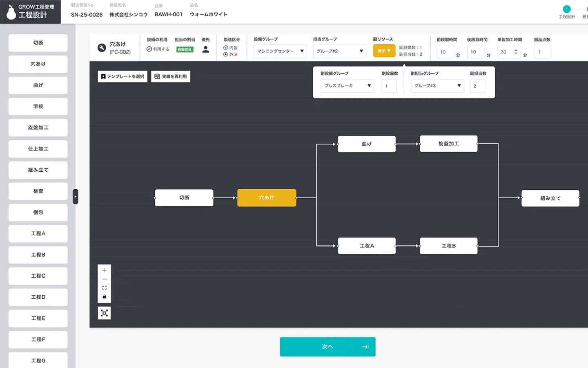Screen dimensions: 588x368
Task: Click the テンプレートを選択 button
Action: click(x=122, y=76)
